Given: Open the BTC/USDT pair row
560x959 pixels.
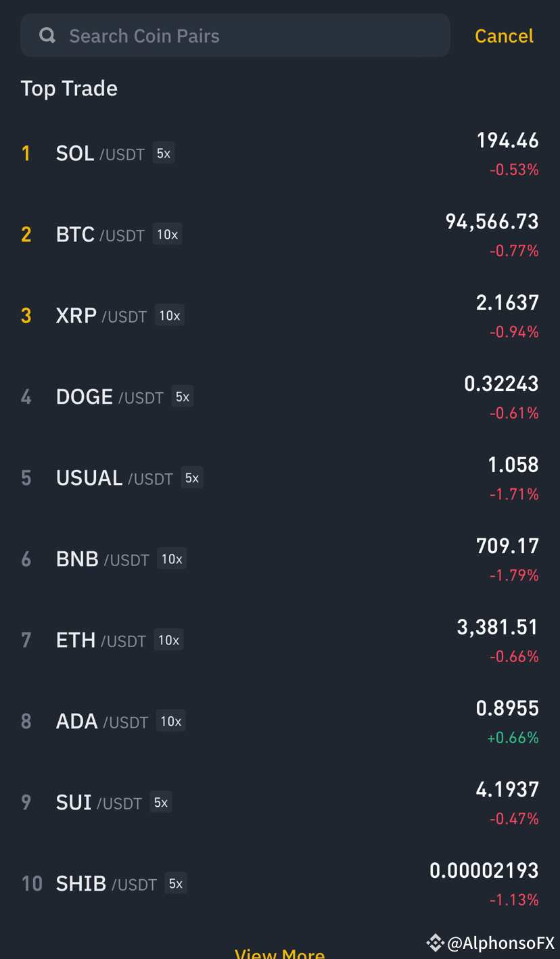Looking at the screenshot, I should coord(280,235).
